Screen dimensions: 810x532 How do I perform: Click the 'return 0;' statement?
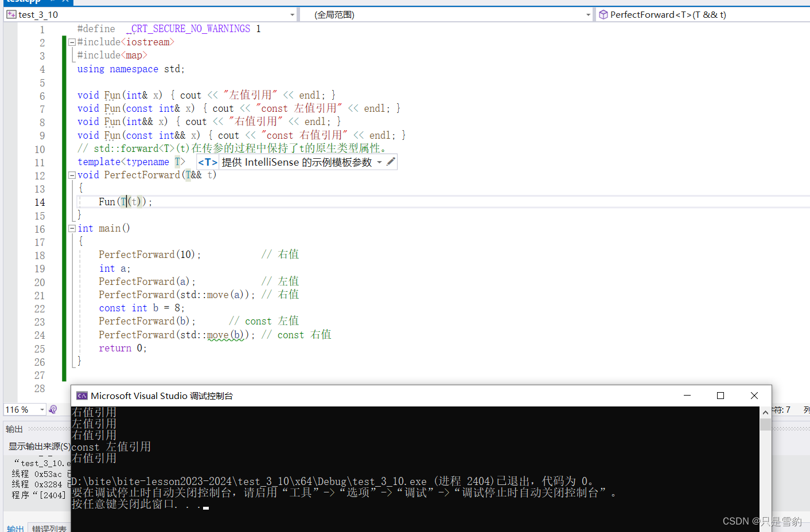pos(123,348)
